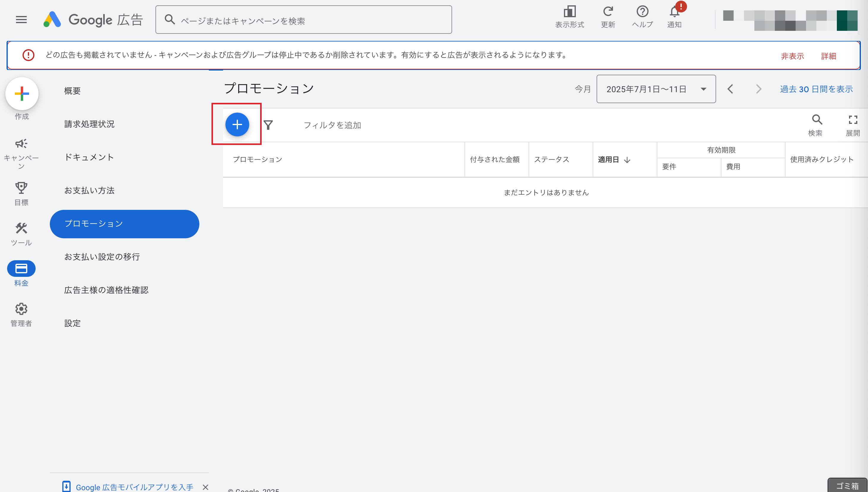Open the date range dropdown

click(656, 89)
